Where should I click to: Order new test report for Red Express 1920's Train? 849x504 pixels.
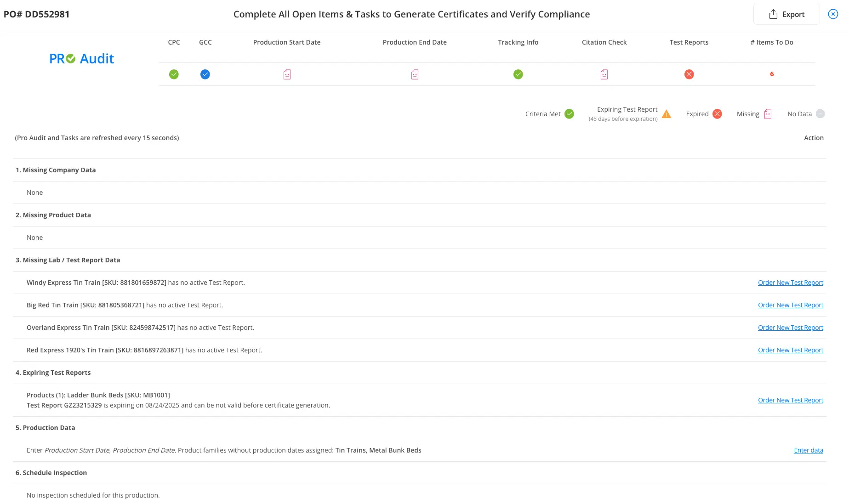coord(790,350)
